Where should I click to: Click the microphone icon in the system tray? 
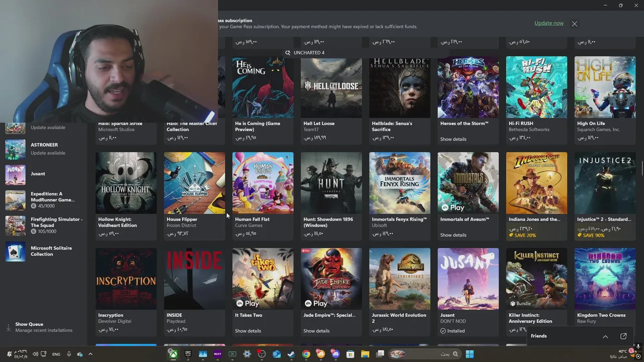(69, 354)
